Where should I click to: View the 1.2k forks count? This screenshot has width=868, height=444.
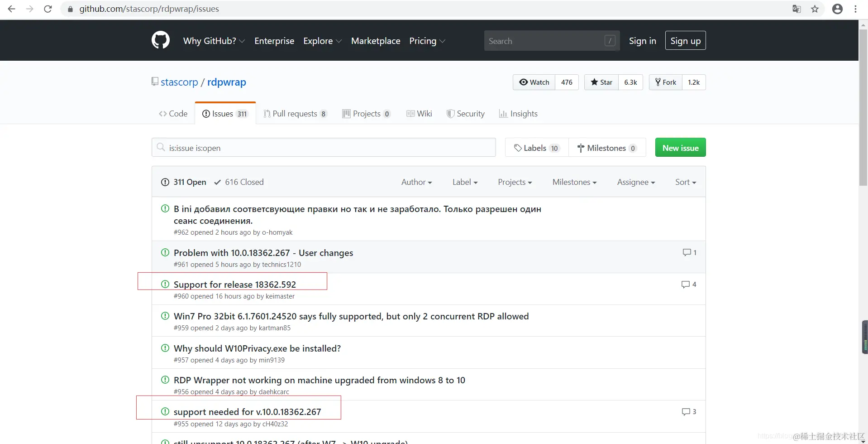coord(694,82)
